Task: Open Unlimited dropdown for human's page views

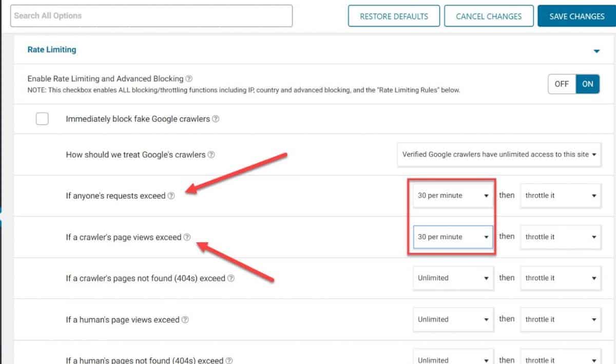Action: click(453, 319)
